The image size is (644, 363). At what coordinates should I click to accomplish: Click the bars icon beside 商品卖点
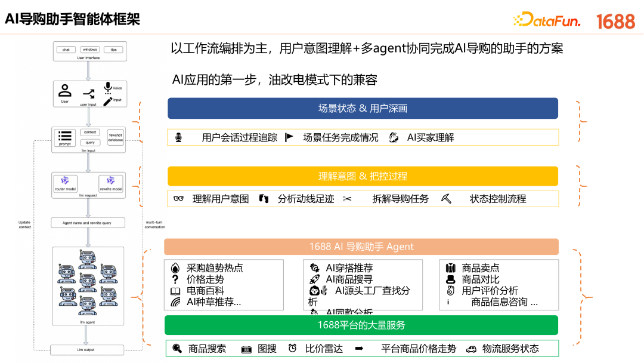point(451,268)
